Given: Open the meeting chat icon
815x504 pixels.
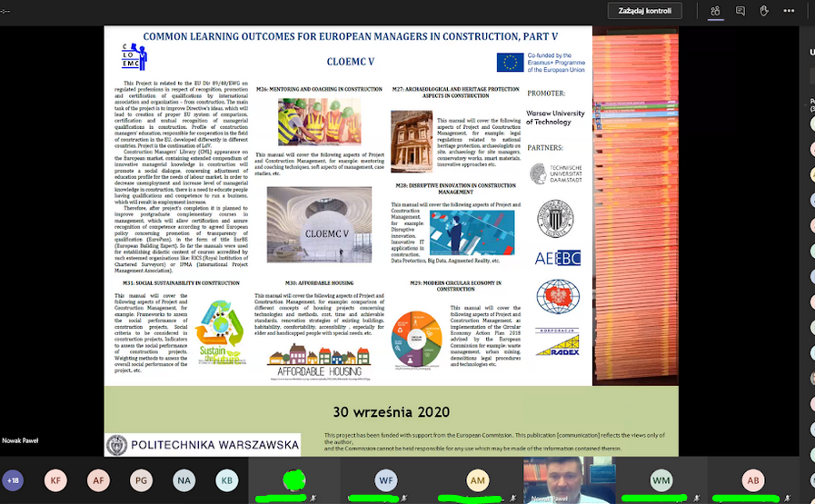Looking at the screenshot, I should [740, 10].
